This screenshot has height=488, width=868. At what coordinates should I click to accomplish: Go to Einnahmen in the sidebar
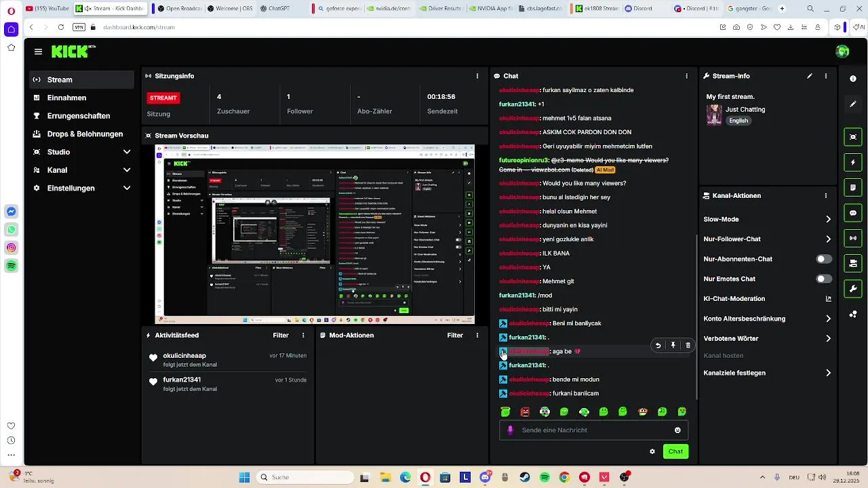81,98
